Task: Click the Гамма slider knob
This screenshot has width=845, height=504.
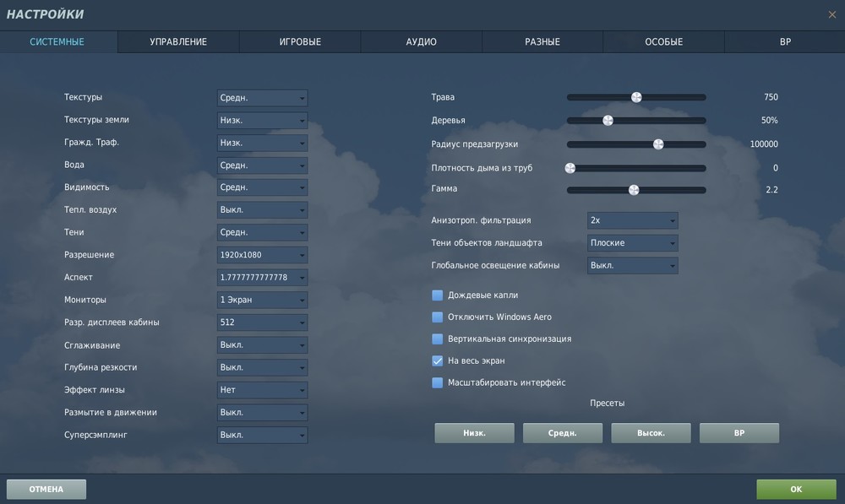Action: (634, 190)
